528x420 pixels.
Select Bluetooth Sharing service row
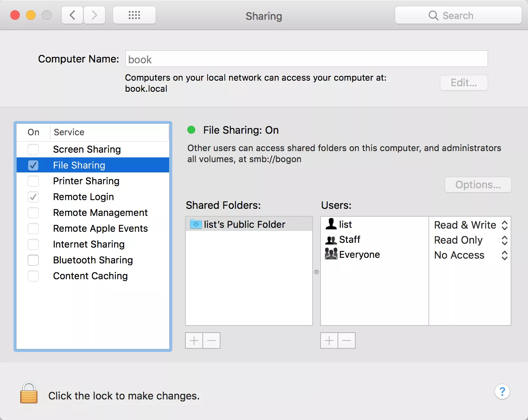pyautogui.click(x=93, y=260)
